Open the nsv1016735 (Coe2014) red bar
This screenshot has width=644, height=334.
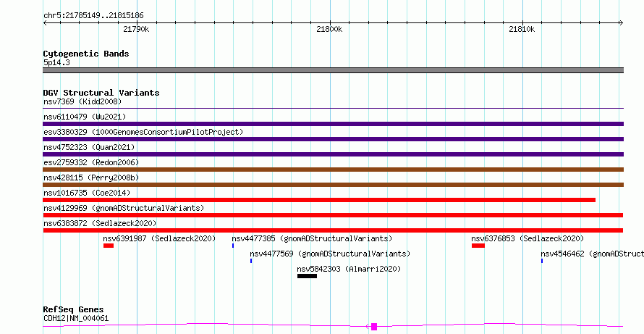pyautogui.click(x=319, y=200)
